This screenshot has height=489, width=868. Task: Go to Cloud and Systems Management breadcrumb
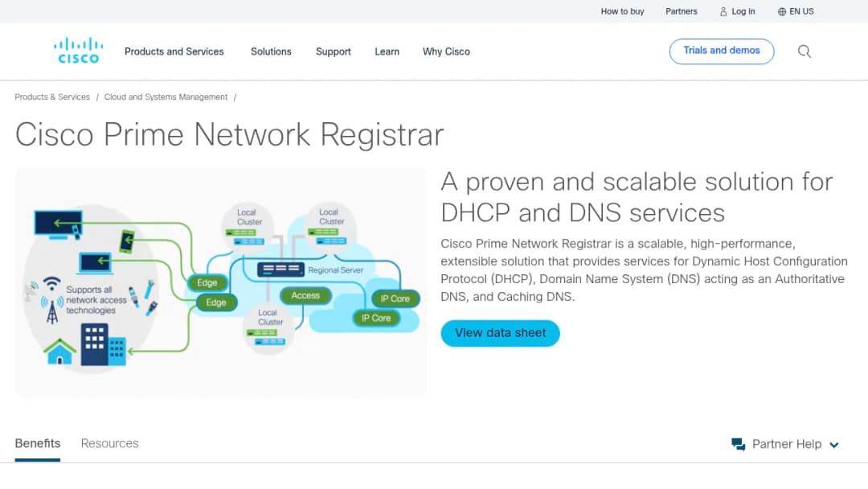(166, 97)
